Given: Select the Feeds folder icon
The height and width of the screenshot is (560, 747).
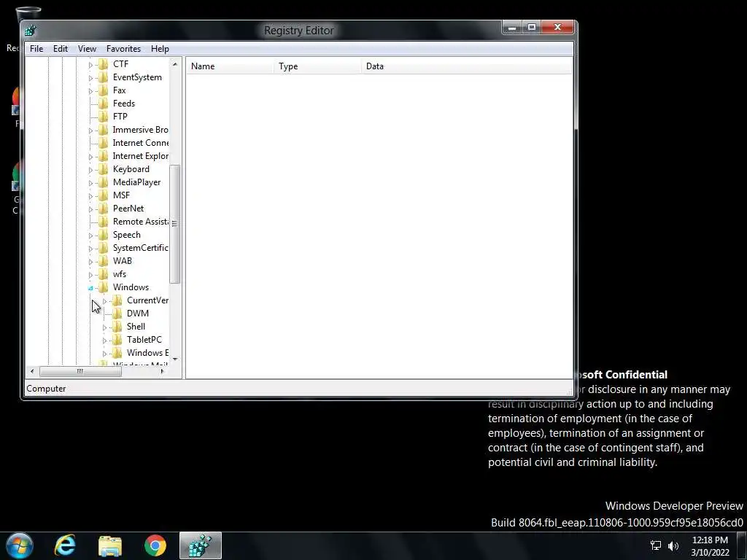Looking at the screenshot, I should click(103, 104).
